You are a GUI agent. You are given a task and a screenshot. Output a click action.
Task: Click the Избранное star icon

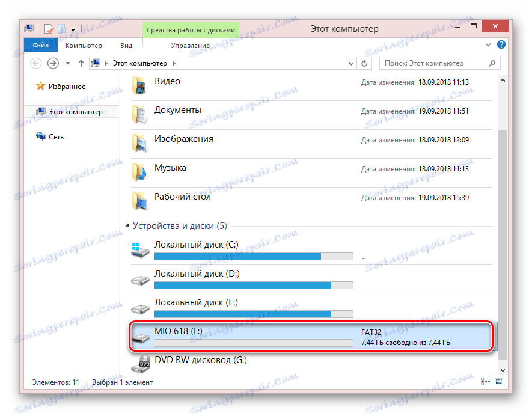[40, 86]
